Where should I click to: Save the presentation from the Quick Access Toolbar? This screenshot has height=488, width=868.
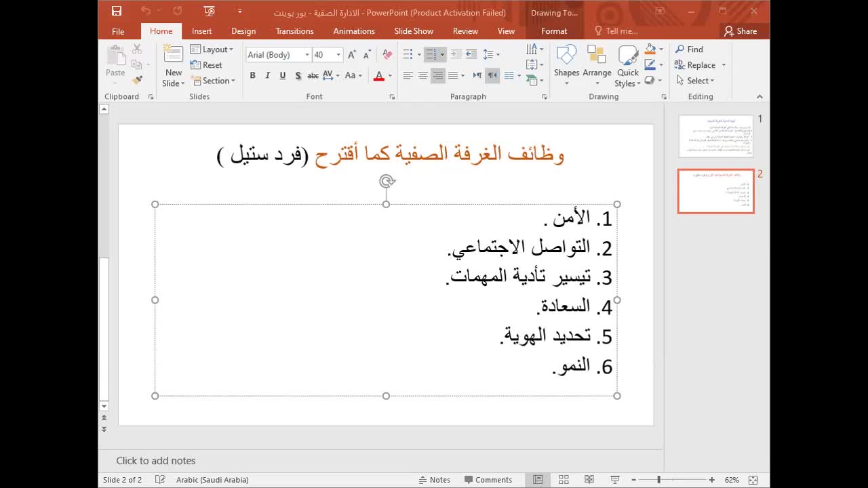[x=117, y=11]
